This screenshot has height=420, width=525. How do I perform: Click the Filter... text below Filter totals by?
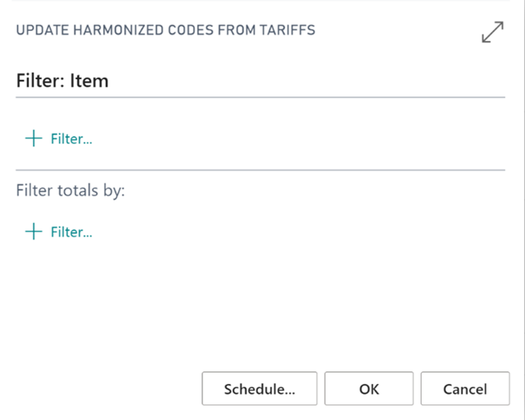click(x=72, y=232)
